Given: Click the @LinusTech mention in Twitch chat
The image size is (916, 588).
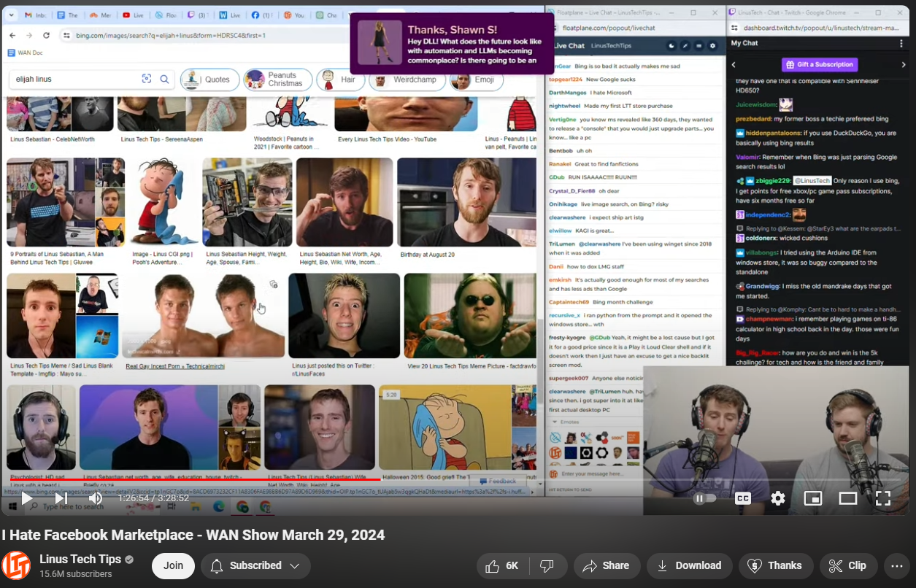Looking at the screenshot, I should pos(812,181).
